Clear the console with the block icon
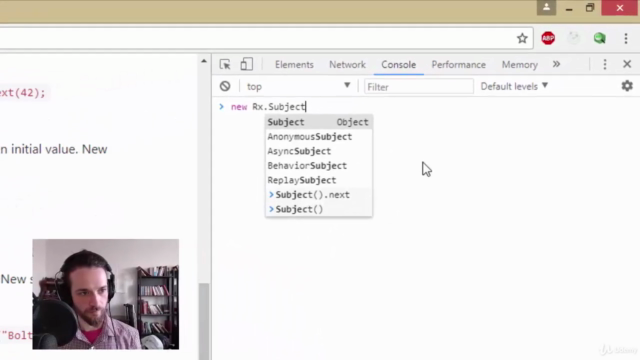This screenshot has width=640, height=360. coord(225,86)
